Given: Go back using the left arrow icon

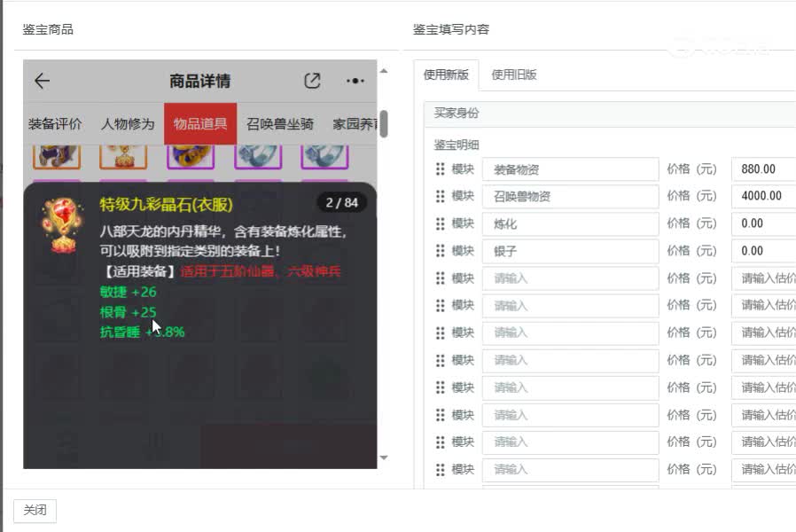Looking at the screenshot, I should click(42, 81).
